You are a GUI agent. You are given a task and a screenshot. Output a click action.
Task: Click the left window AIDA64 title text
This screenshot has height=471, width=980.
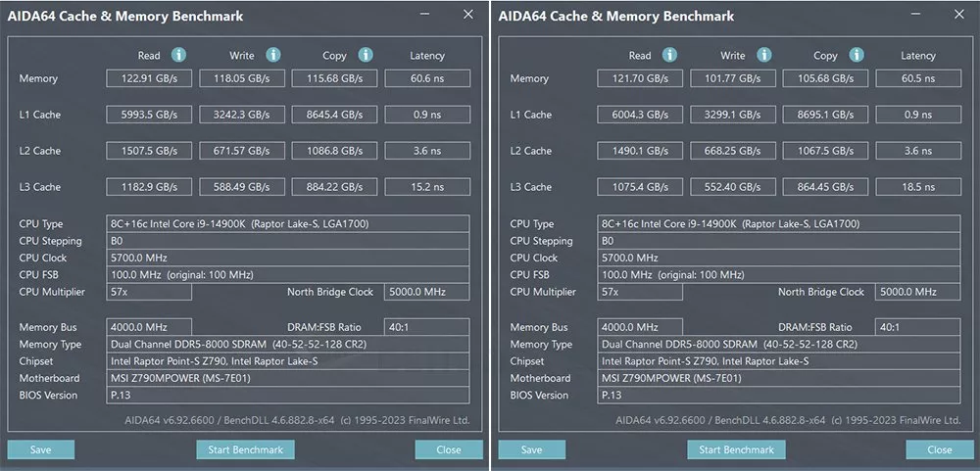point(125,17)
